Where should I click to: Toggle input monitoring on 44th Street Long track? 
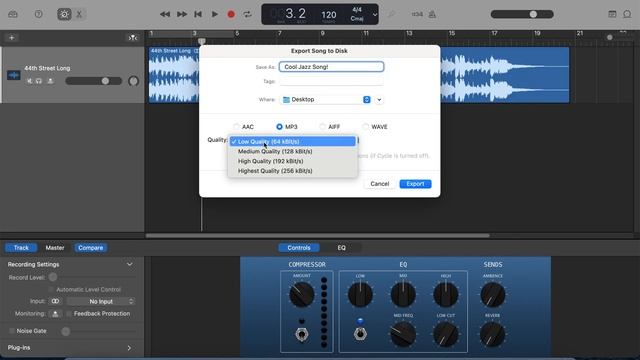pos(50,81)
